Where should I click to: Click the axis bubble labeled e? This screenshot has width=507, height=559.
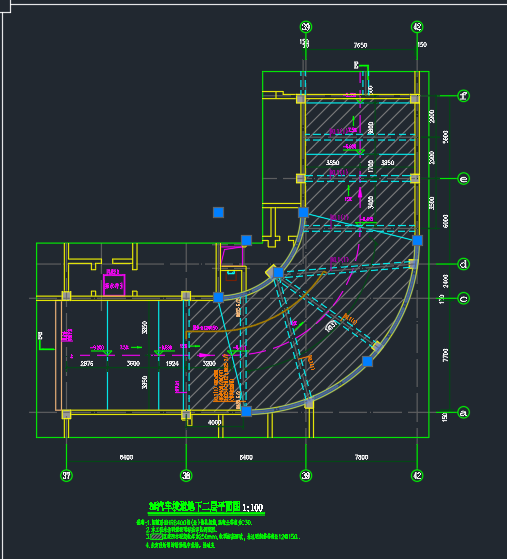[x=464, y=179]
